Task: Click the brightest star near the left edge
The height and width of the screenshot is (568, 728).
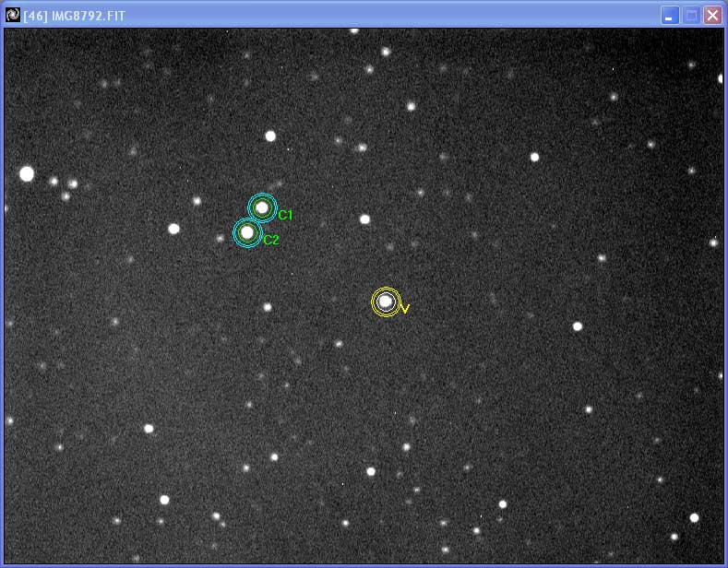Action: [x=27, y=173]
